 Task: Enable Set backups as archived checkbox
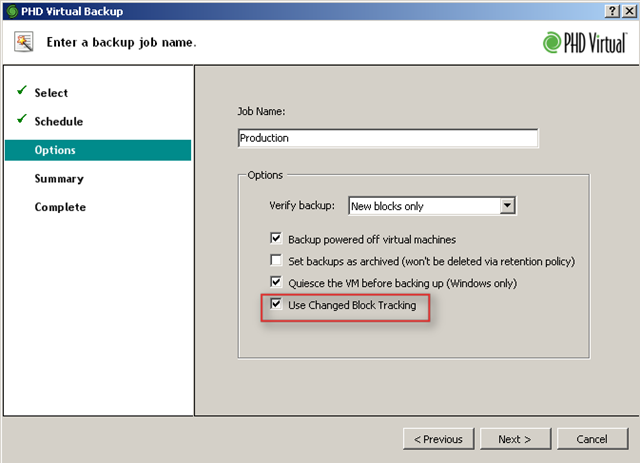277,261
